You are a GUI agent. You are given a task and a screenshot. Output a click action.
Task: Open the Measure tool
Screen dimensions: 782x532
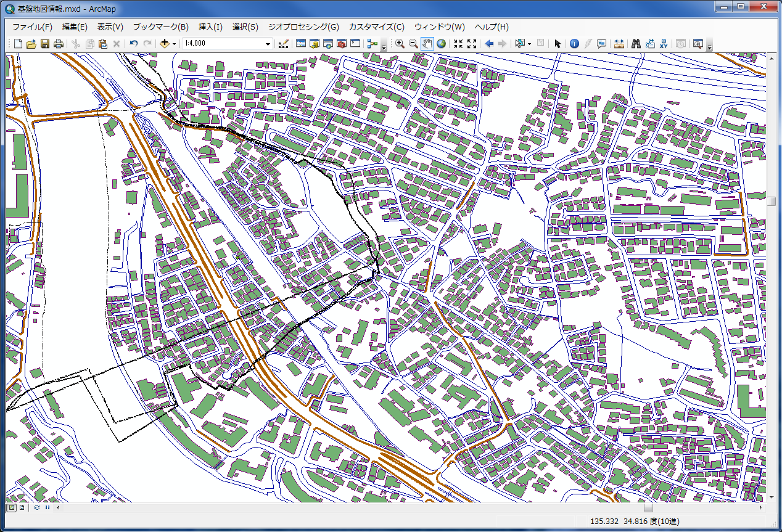619,44
